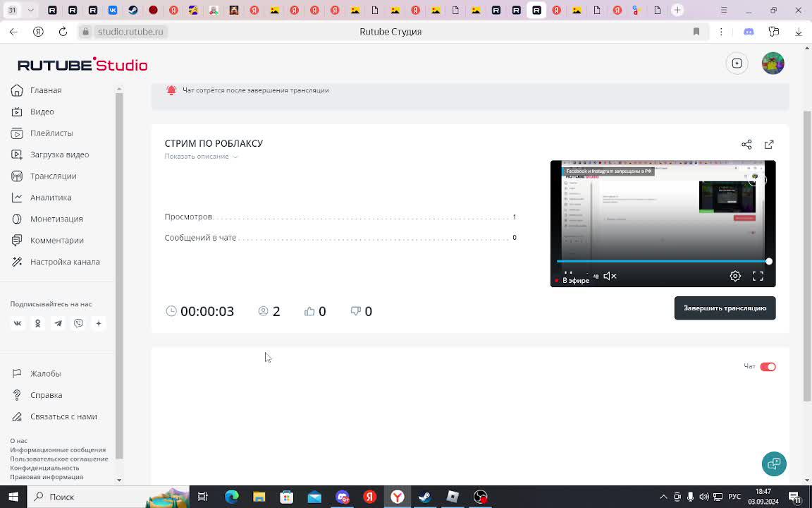812x508 pixels.
Task: Open Roblox from taskbar
Action: pyautogui.click(x=453, y=497)
